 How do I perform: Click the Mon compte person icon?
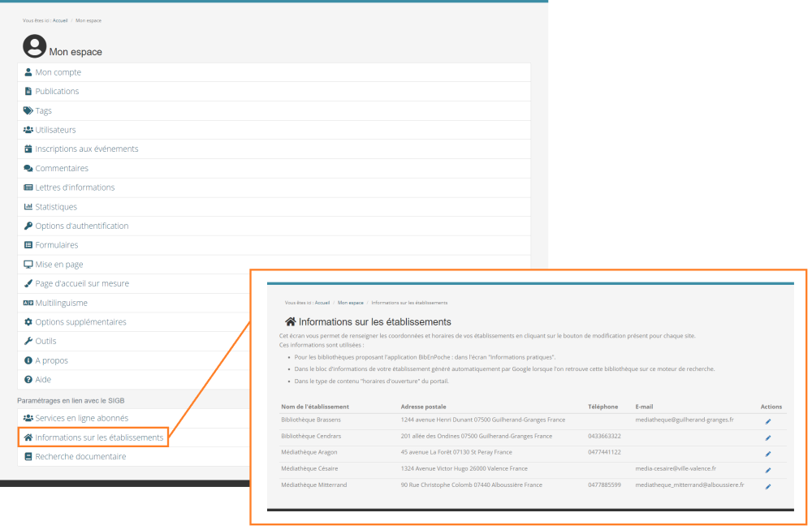click(x=28, y=72)
